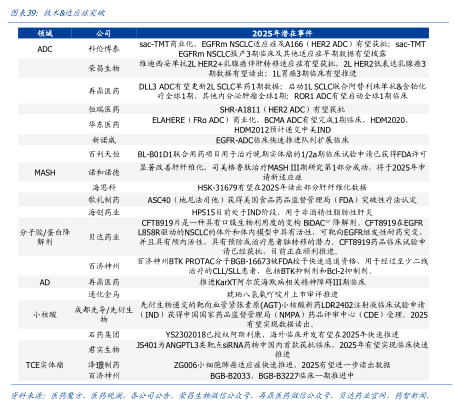The image size is (454, 401).
Task: Click company name 恒瑞医药
Action: [104, 109]
